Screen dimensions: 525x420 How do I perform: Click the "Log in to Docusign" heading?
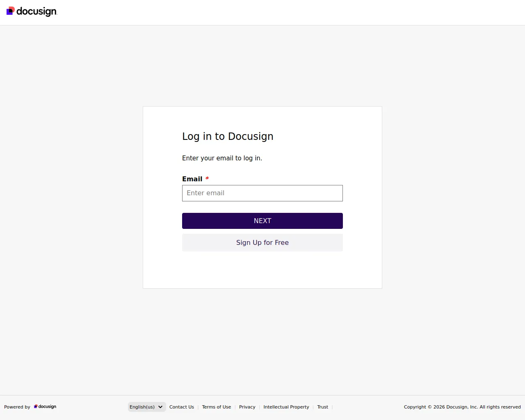tap(228, 136)
